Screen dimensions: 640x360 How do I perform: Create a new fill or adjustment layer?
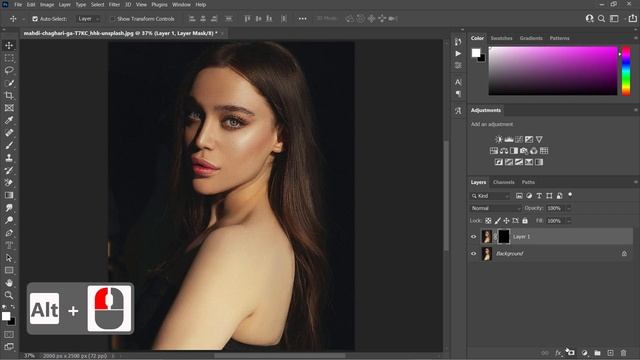(x=584, y=353)
